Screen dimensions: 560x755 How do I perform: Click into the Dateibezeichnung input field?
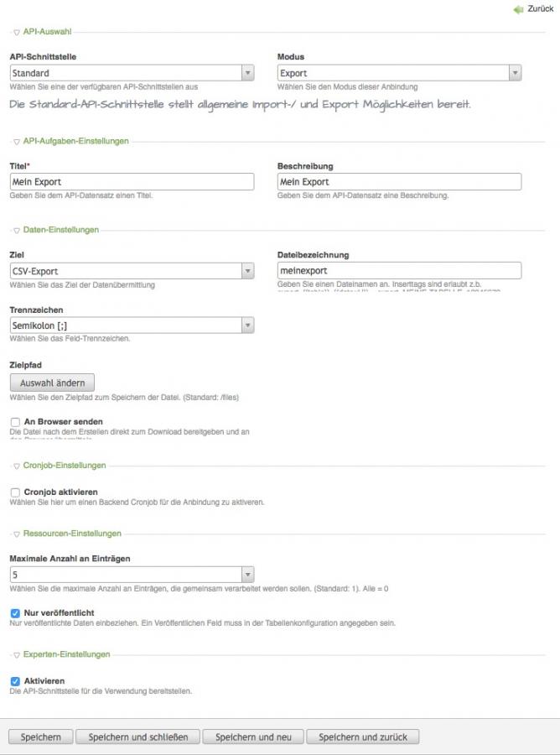399,271
